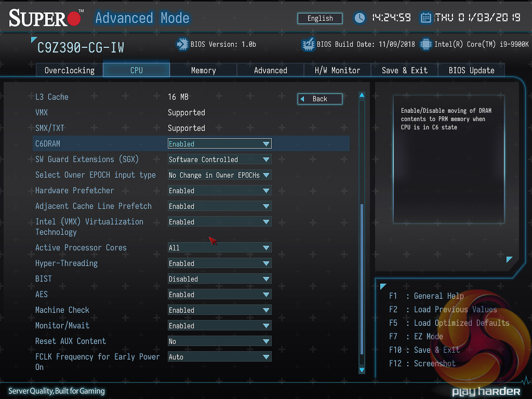The height and width of the screenshot is (399, 532).
Task: Open Adjacent Cache Line Prefetch dropdown
Action: tap(220, 206)
